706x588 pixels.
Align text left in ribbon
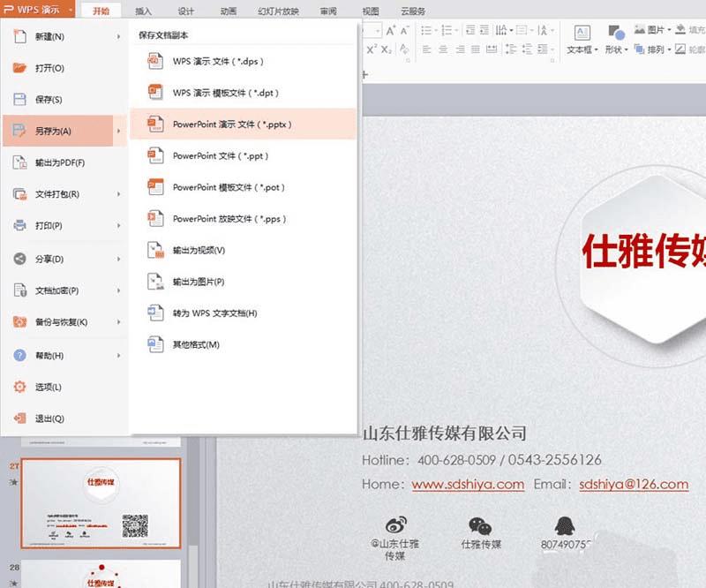427,49
